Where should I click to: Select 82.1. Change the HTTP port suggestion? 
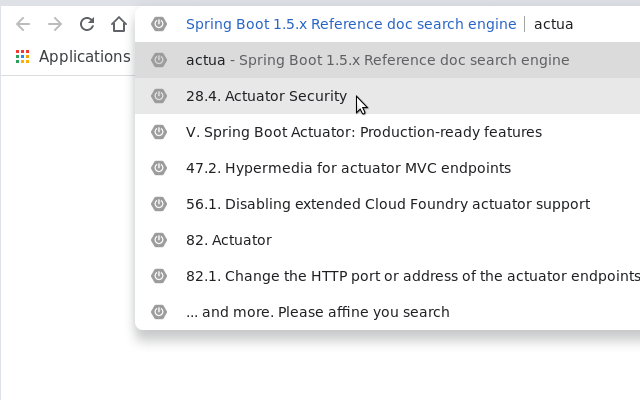pyautogui.click(x=412, y=276)
